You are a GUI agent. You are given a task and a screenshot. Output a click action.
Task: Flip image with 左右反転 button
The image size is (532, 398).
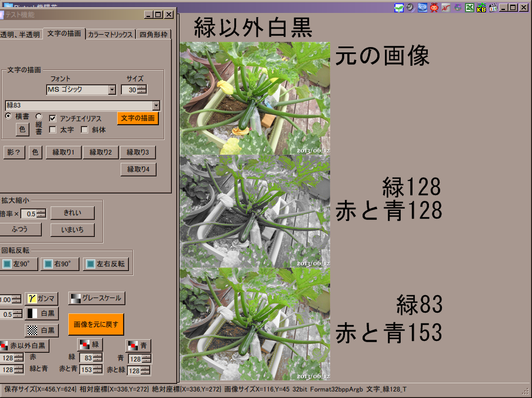106,264
